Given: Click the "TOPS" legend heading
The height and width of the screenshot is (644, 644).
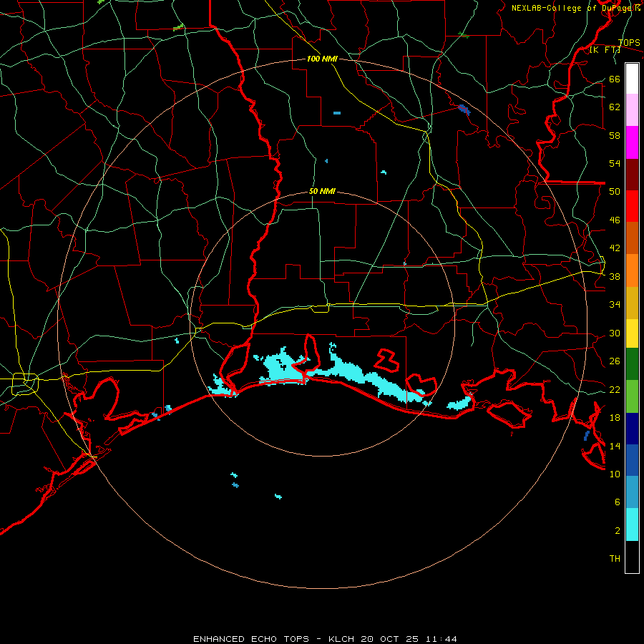Looking at the screenshot, I should click(629, 43).
